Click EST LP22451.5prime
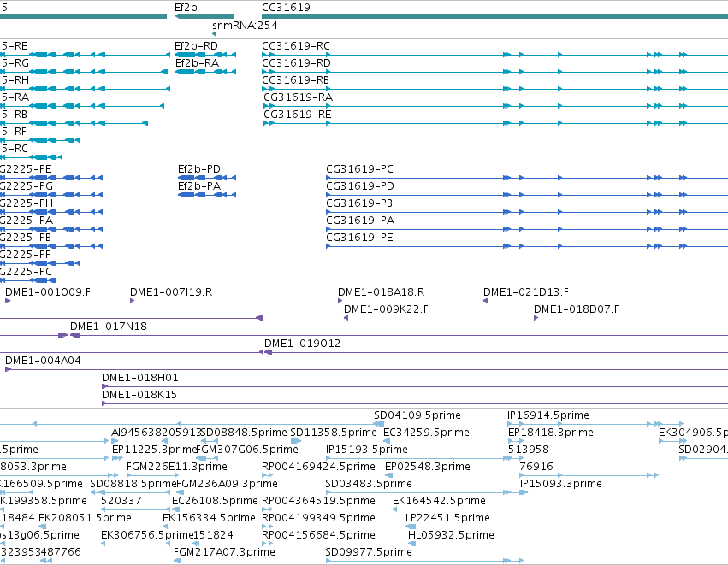This screenshot has width=728, height=565. pos(447,519)
